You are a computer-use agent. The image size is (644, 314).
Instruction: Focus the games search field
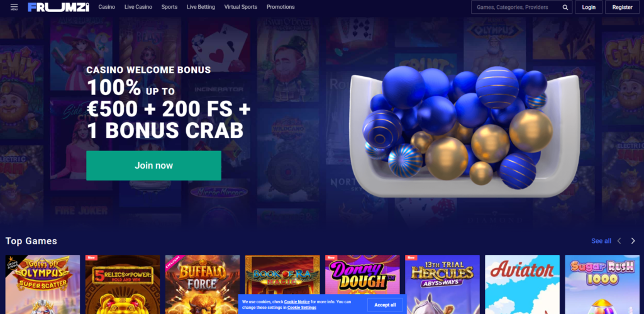[x=521, y=7]
